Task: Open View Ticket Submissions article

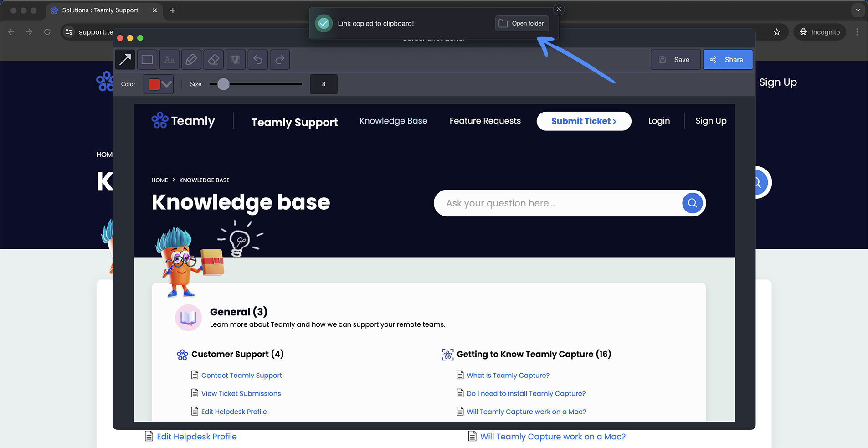Action: (241, 394)
